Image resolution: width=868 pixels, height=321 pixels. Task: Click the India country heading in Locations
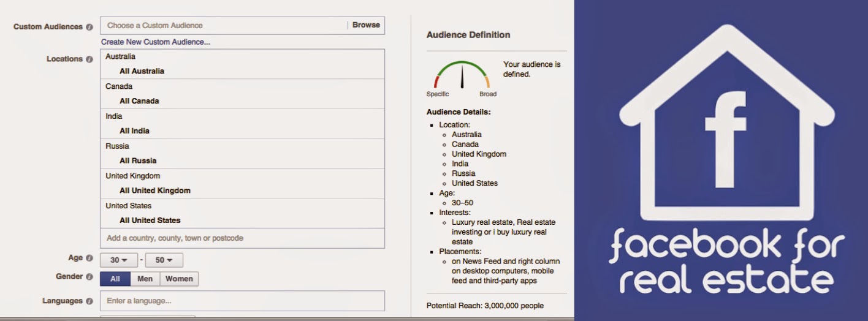[113, 116]
